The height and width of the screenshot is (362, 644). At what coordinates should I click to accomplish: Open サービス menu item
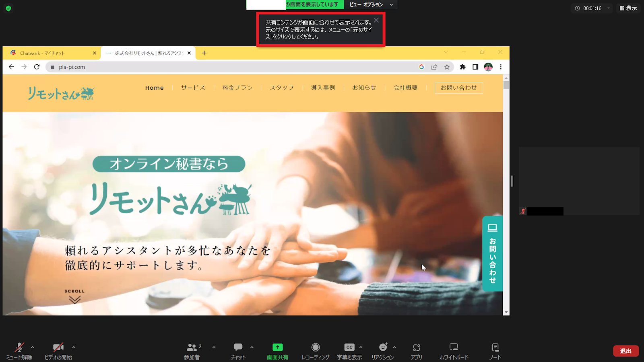(x=193, y=88)
